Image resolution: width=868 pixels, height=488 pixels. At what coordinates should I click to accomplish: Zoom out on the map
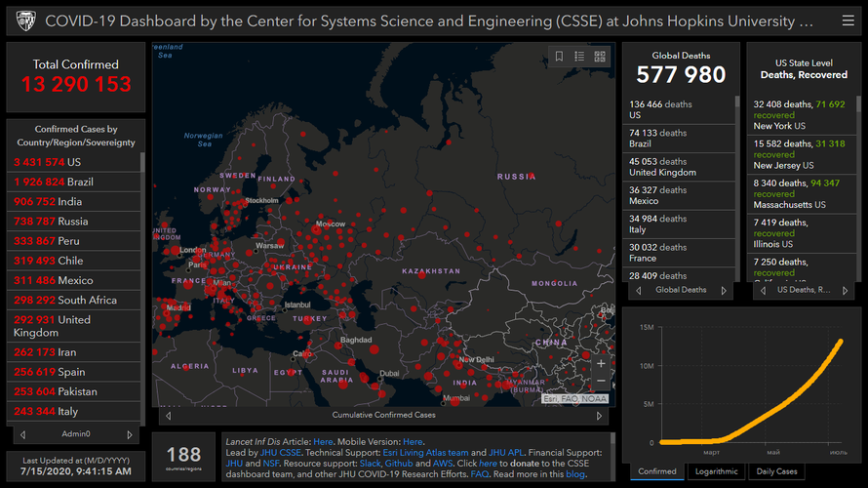tap(601, 382)
